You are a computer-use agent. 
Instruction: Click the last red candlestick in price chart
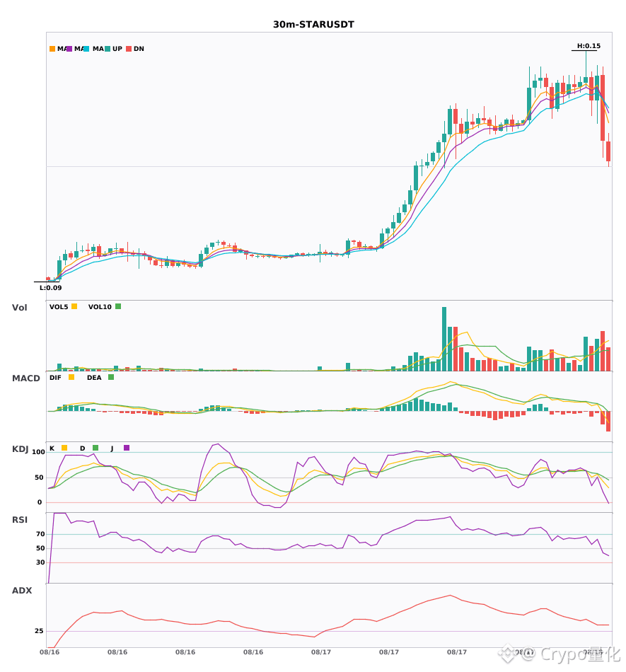pos(608,151)
